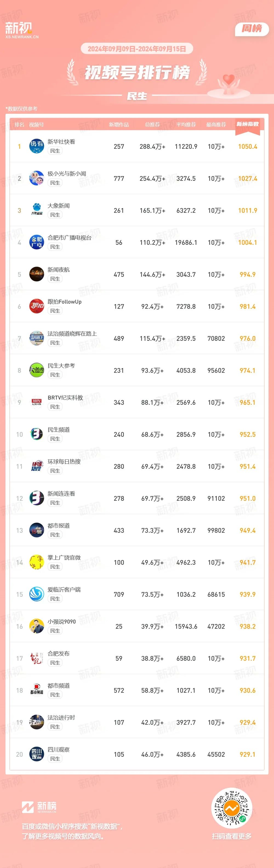Click the 跟拍FollowUp red avatar
The image size is (274, 868).
tap(36, 306)
